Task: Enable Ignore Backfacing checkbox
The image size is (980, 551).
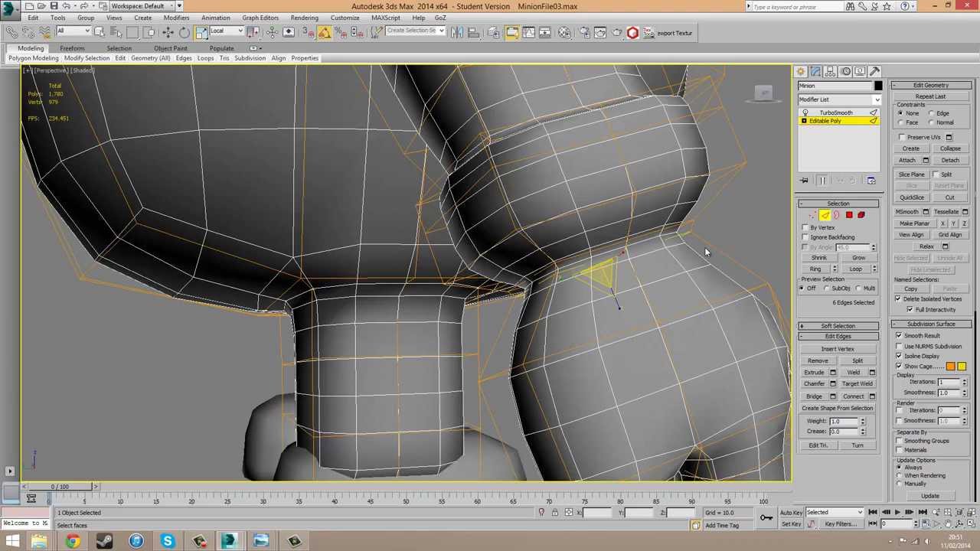Action: [x=805, y=237]
